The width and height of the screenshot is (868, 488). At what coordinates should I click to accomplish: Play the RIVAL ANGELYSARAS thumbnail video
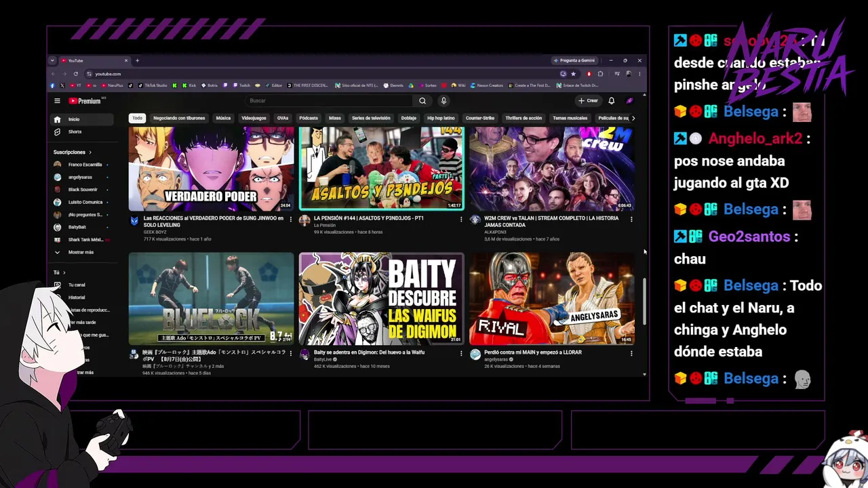click(552, 299)
